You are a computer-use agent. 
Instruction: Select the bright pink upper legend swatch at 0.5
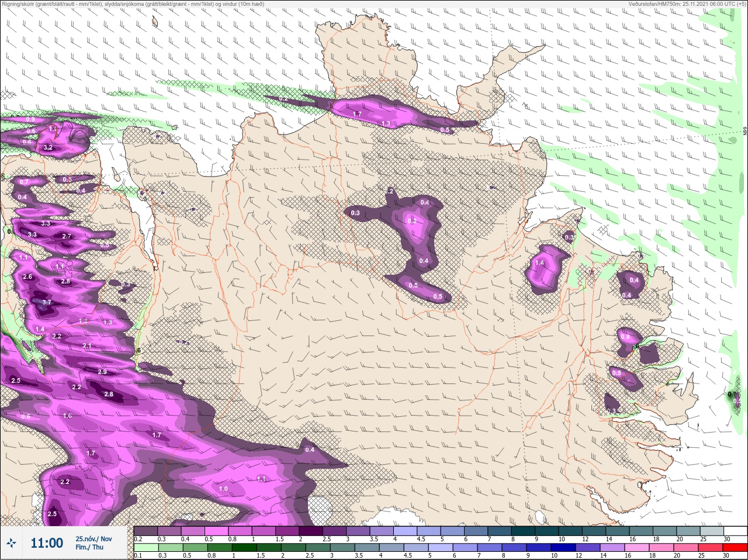click(217, 531)
